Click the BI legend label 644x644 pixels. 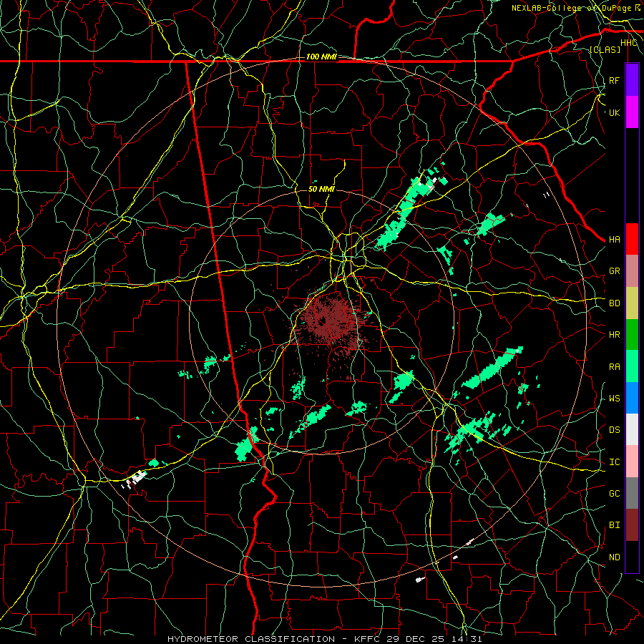pyautogui.click(x=614, y=525)
